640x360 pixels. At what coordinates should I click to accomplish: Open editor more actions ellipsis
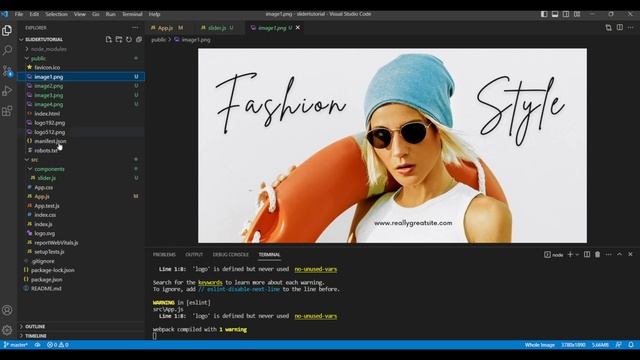[631, 28]
